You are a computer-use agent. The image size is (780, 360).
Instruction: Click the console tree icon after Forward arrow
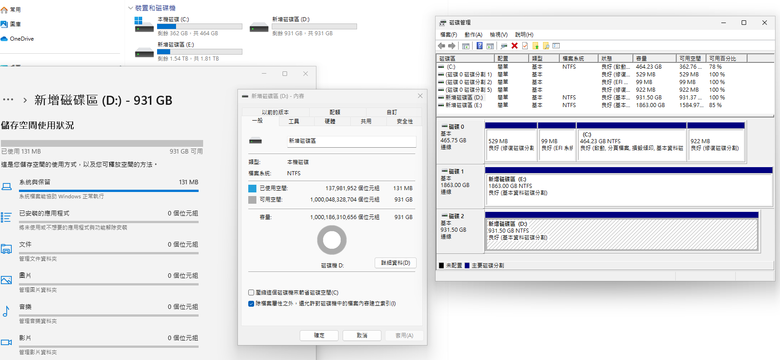(466, 46)
